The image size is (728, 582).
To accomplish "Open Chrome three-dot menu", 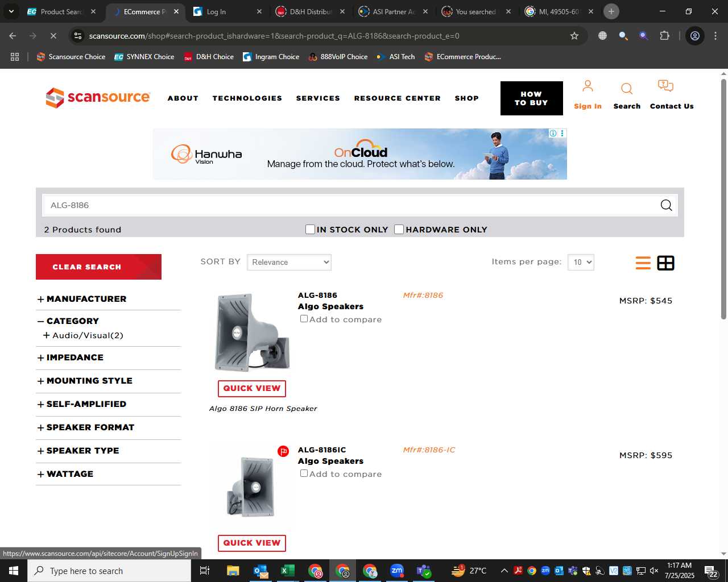I will coord(715,36).
